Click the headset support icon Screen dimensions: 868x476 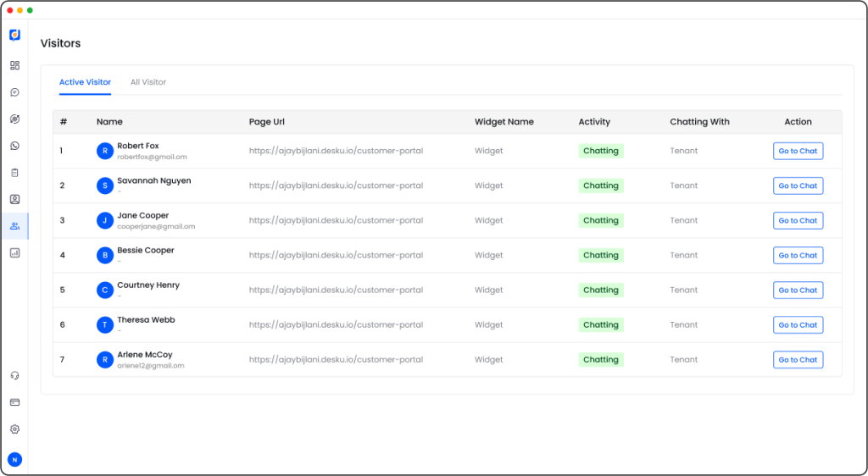coord(15,375)
